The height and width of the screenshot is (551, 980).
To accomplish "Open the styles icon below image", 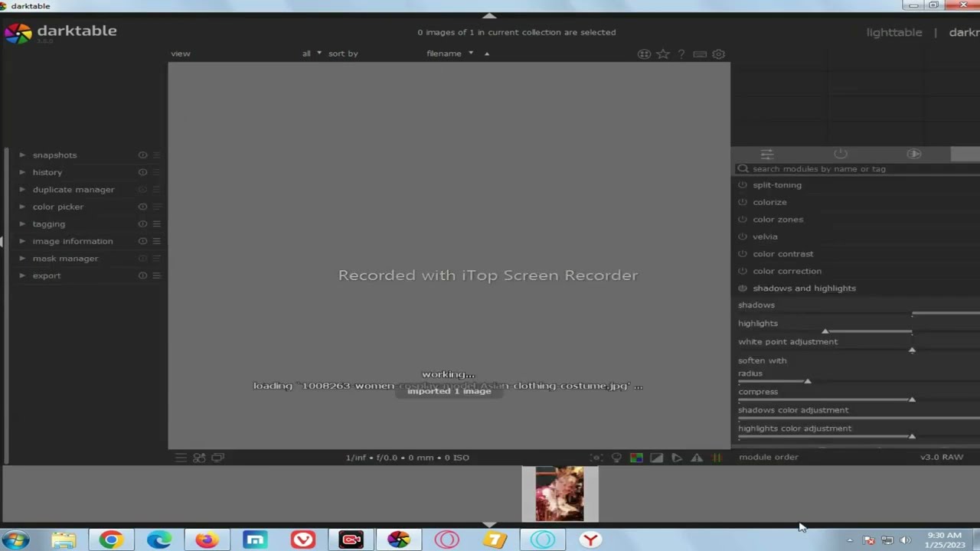I will coord(199,458).
